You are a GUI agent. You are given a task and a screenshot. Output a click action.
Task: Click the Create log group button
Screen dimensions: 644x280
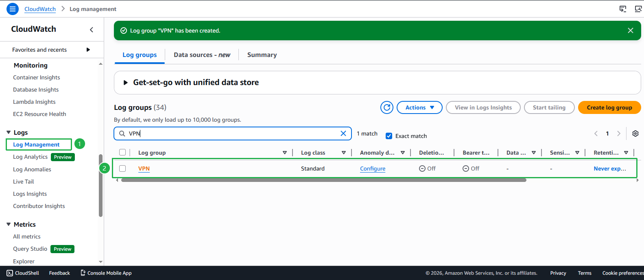pyautogui.click(x=609, y=107)
